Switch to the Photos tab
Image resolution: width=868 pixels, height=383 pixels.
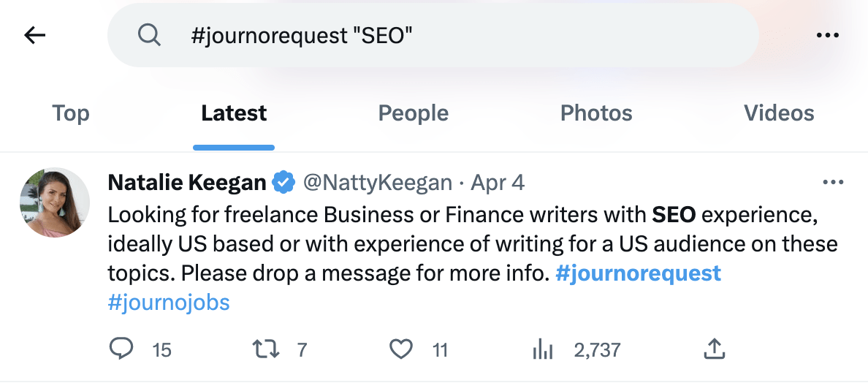(596, 113)
